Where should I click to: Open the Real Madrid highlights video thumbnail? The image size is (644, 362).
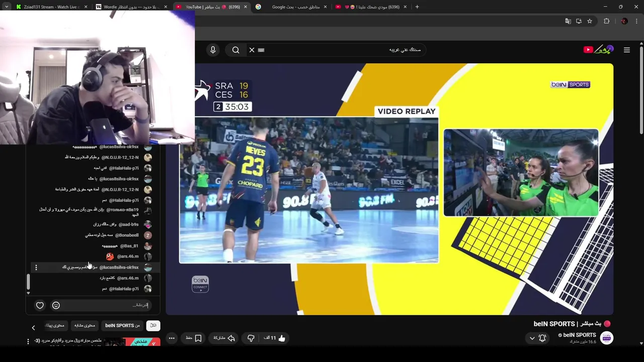[132, 342]
